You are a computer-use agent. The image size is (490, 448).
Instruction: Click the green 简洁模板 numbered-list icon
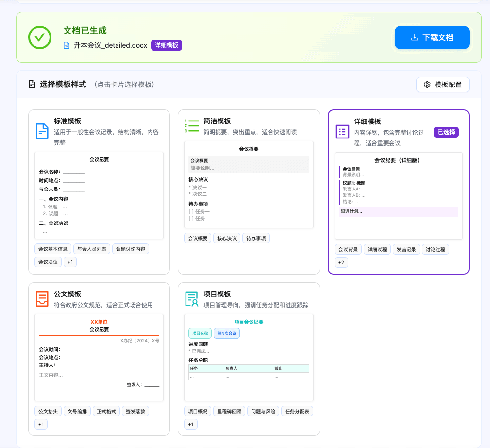coord(191,126)
